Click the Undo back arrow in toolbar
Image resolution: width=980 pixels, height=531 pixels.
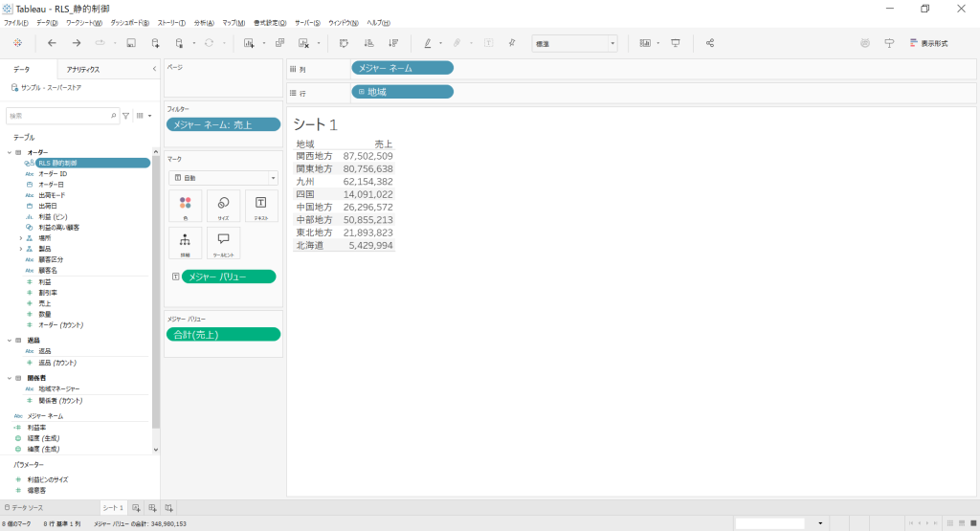tap(52, 43)
